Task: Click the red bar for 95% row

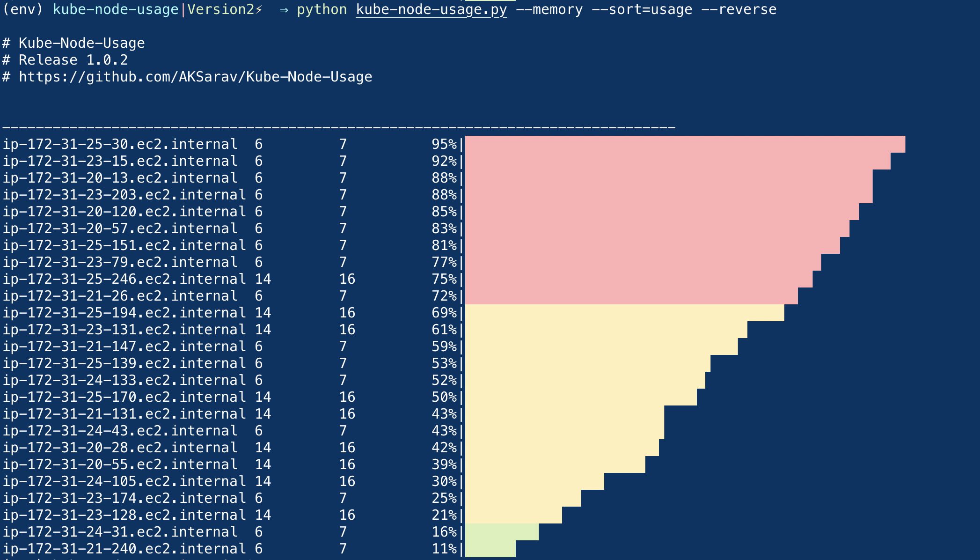Action: (x=684, y=144)
